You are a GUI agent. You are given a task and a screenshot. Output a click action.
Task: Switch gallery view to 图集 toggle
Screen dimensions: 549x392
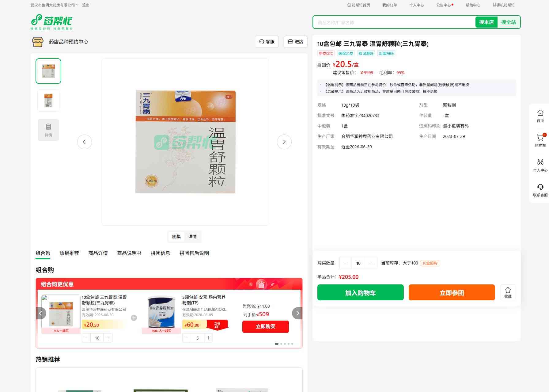click(176, 237)
